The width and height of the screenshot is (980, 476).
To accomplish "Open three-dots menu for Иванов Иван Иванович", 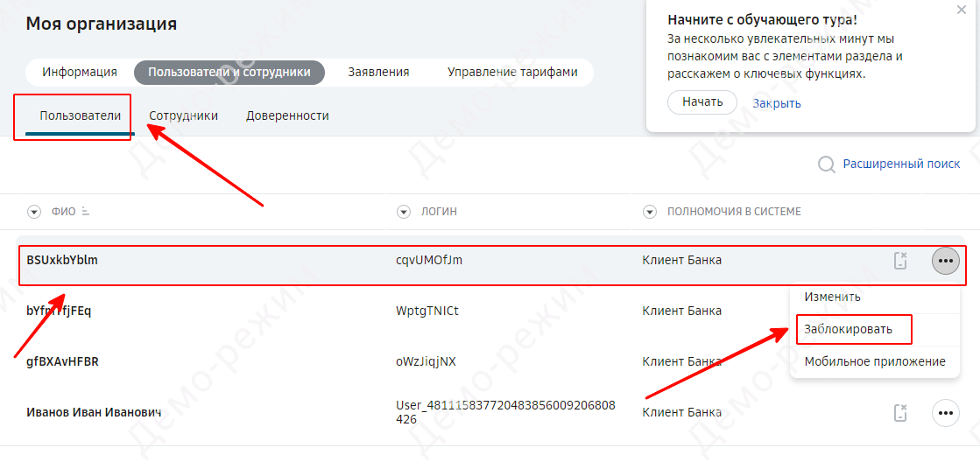I will (945, 413).
